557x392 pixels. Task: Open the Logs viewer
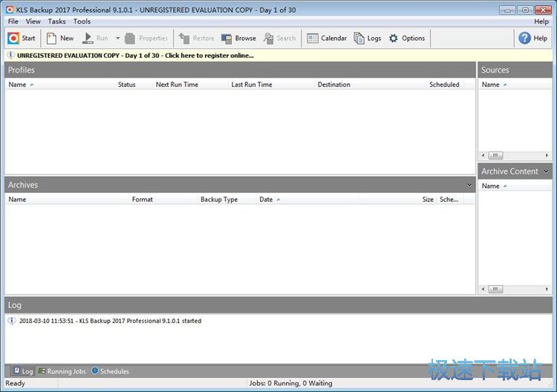368,39
